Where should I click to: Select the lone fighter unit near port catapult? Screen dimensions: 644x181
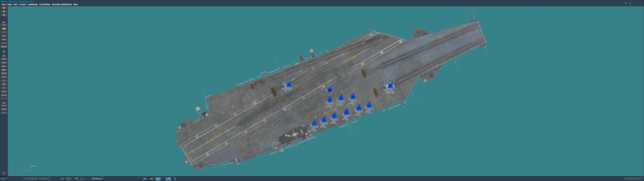coord(289,85)
